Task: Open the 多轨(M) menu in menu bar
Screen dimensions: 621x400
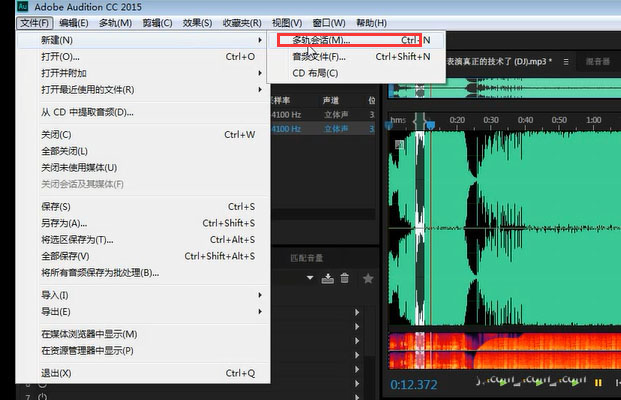Action: pos(115,23)
